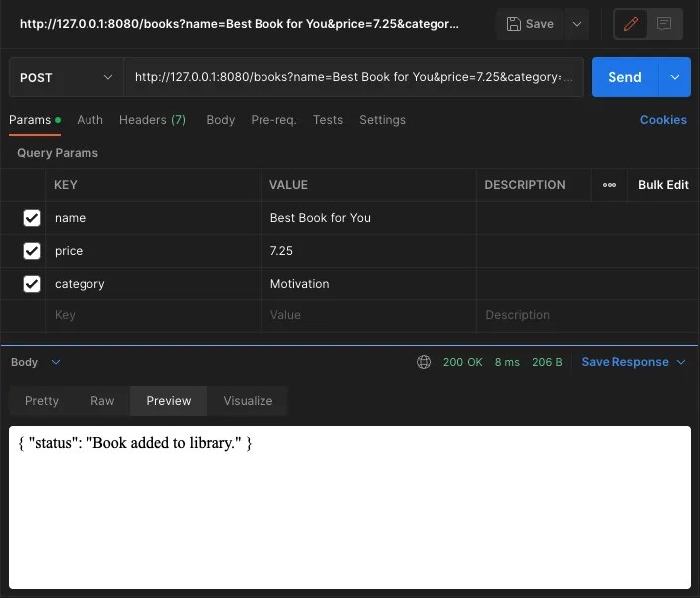This screenshot has width=700, height=598.
Task: Click the Save floppy disk icon
Action: click(x=513, y=24)
